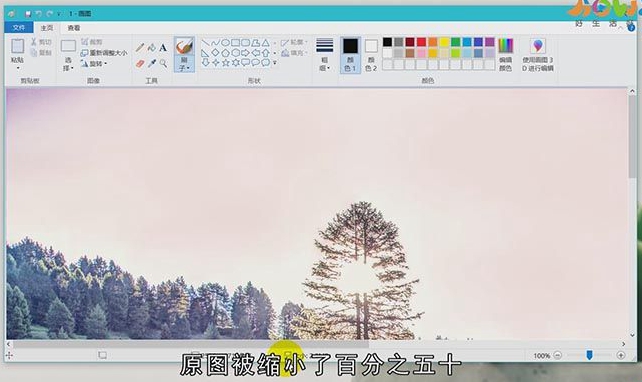The height and width of the screenshot is (382, 642).
Task: Pick the straight Line shape
Action: [x=205, y=43]
